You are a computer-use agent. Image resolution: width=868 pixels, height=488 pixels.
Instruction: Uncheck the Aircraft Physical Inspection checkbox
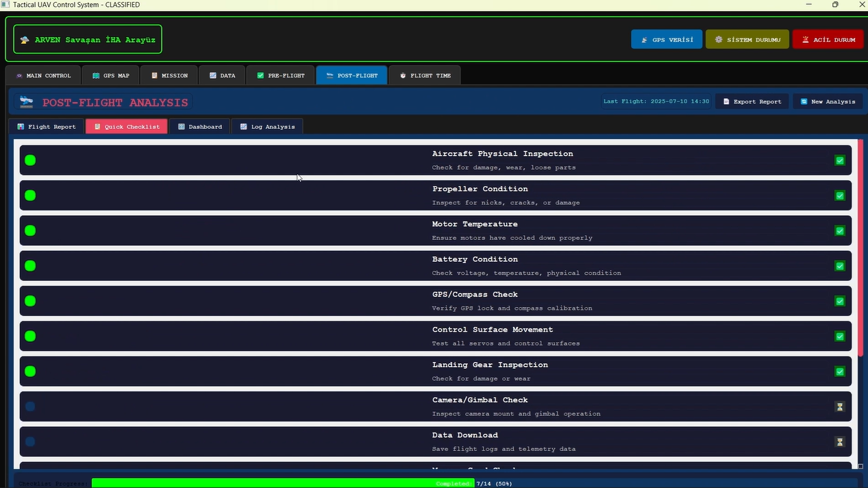840,160
